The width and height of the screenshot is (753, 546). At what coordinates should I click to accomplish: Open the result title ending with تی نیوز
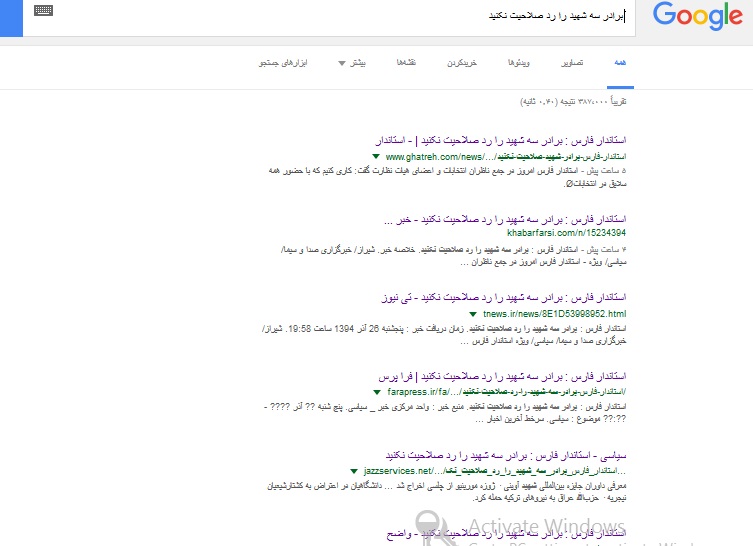pos(504,298)
